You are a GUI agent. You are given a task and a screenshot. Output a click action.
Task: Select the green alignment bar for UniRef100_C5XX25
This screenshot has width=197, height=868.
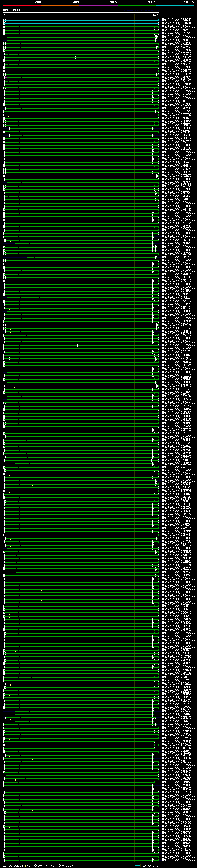coord(81,57)
